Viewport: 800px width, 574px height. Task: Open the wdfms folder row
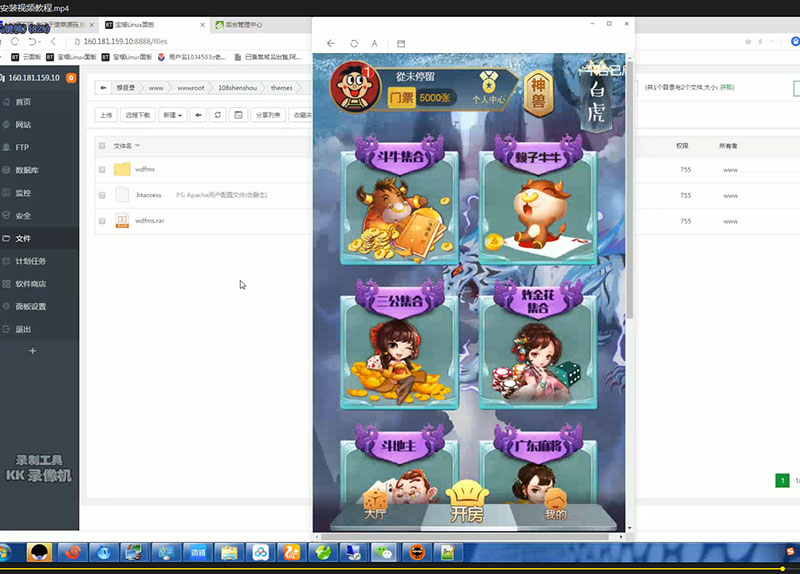point(203,169)
